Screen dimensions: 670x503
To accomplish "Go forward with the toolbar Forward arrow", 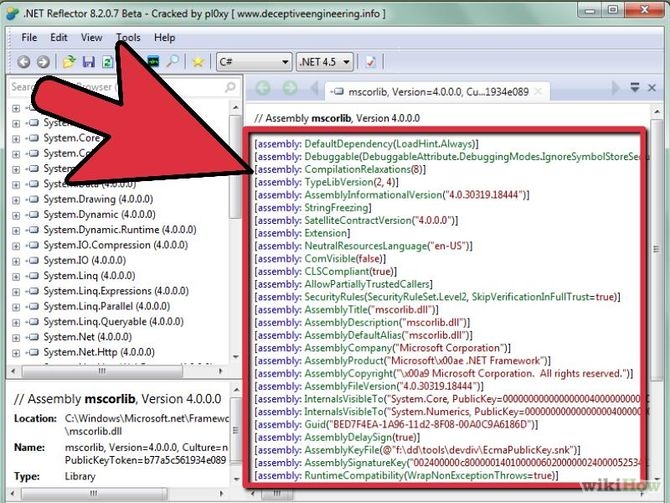I will tap(43, 62).
